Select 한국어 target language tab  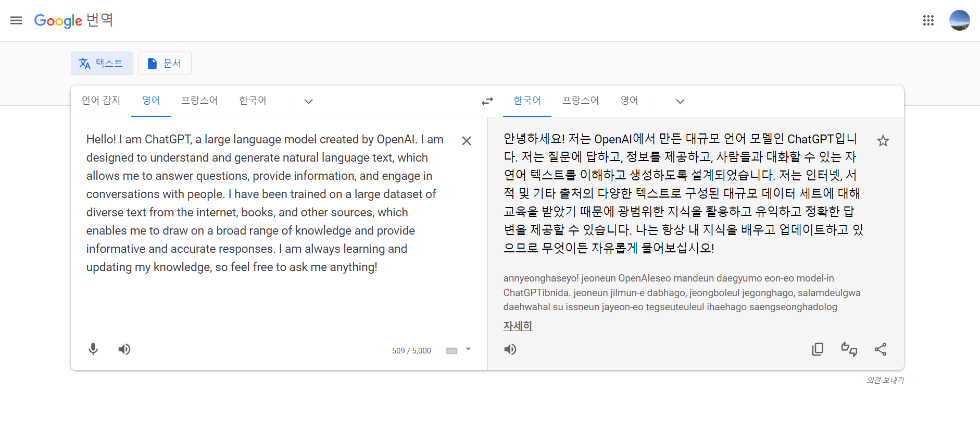click(x=527, y=100)
